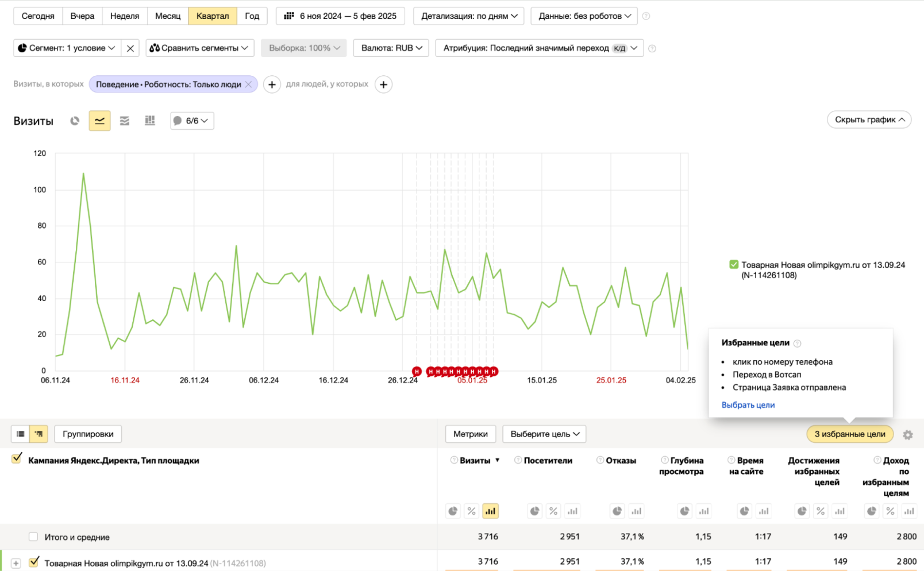Clear the segment with the X button
This screenshot has width=924, height=571.
pos(130,48)
